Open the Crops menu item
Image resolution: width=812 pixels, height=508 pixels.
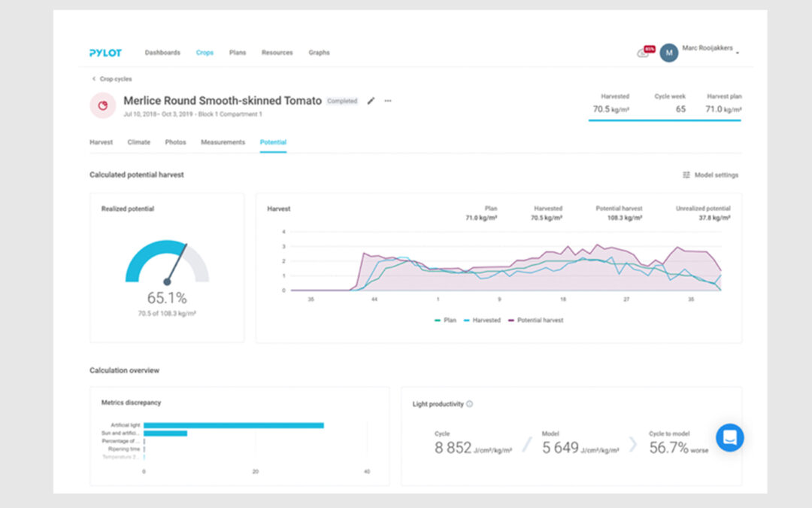tap(205, 53)
